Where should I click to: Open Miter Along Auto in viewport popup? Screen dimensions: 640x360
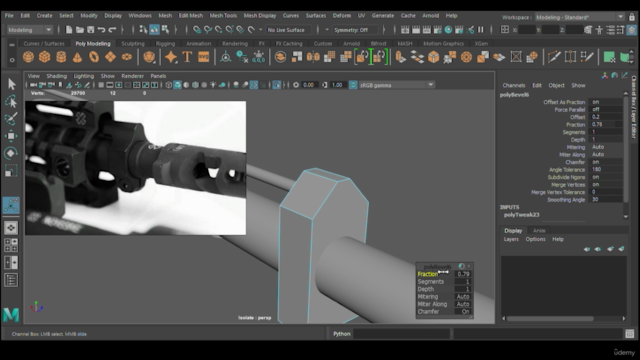(x=463, y=304)
